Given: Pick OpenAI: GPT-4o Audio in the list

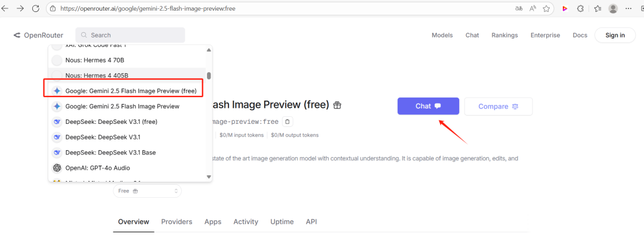Looking at the screenshot, I should coord(97,168).
